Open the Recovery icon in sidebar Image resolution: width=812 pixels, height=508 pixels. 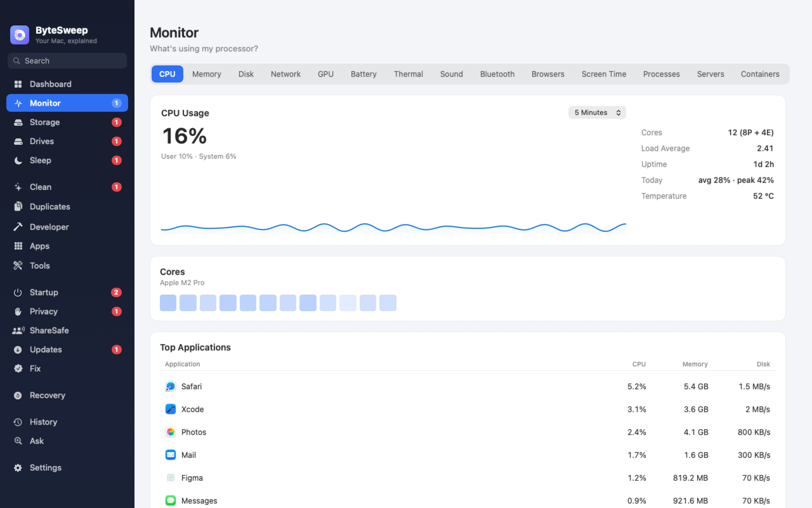[x=18, y=396]
